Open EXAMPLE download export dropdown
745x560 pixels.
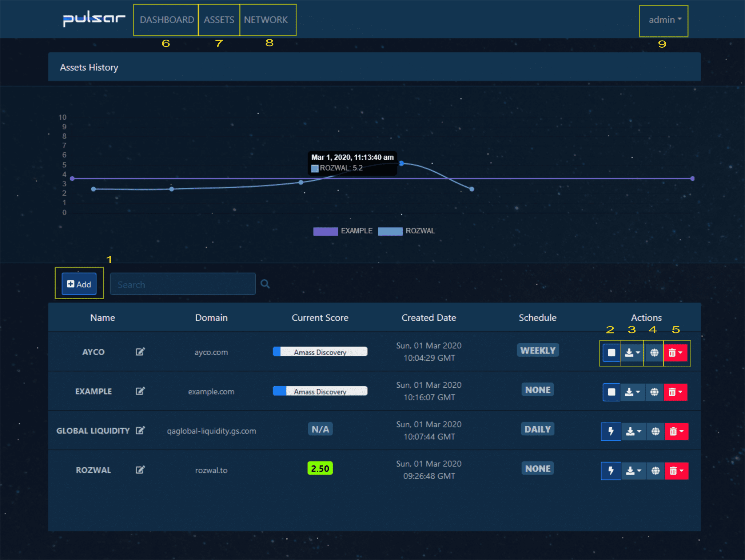coord(632,392)
